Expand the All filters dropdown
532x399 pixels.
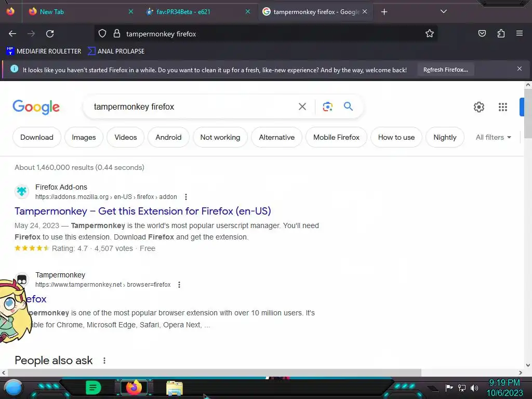coord(494,137)
